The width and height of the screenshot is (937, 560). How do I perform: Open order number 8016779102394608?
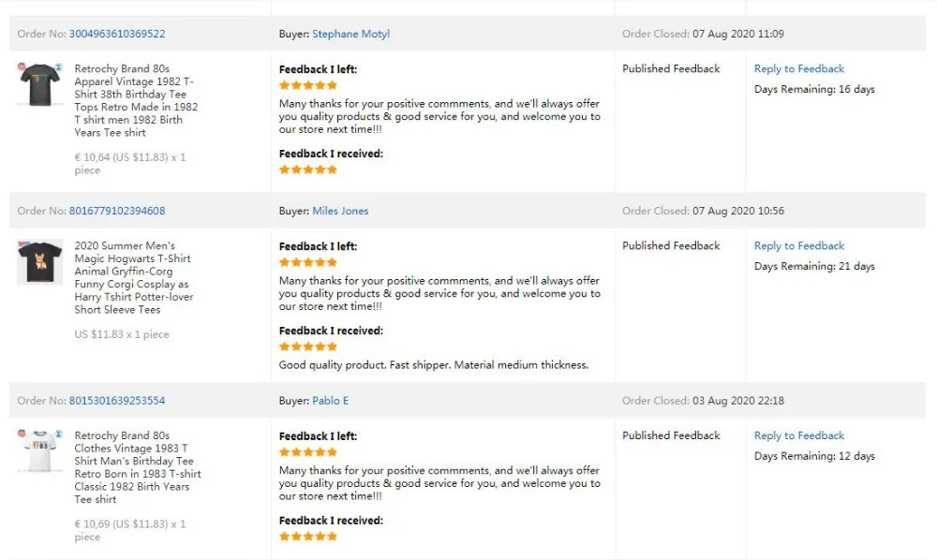point(117,211)
